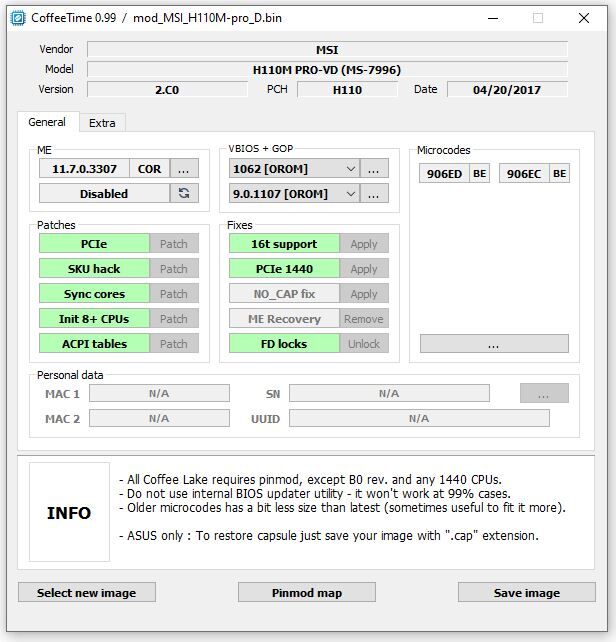616x642 pixels.
Task: Click the green FD locks label
Action: (284, 344)
